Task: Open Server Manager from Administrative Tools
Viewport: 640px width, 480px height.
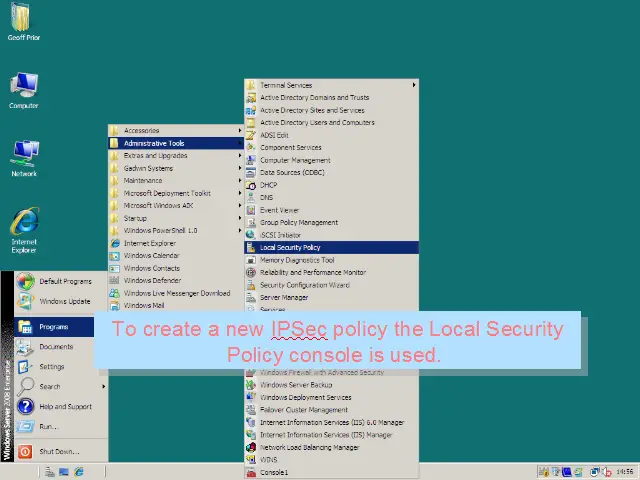Action: click(331, 298)
